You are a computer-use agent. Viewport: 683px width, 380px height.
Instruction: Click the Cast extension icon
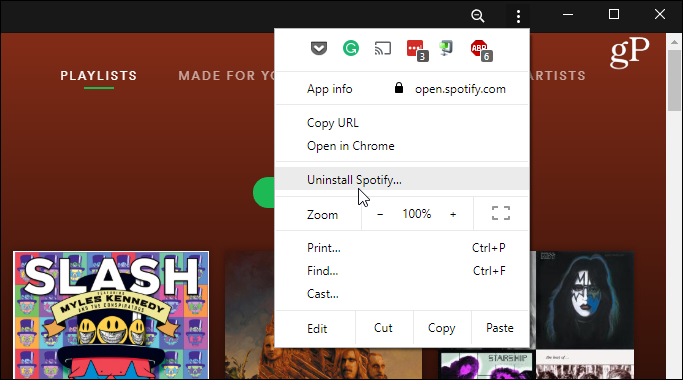click(x=383, y=48)
